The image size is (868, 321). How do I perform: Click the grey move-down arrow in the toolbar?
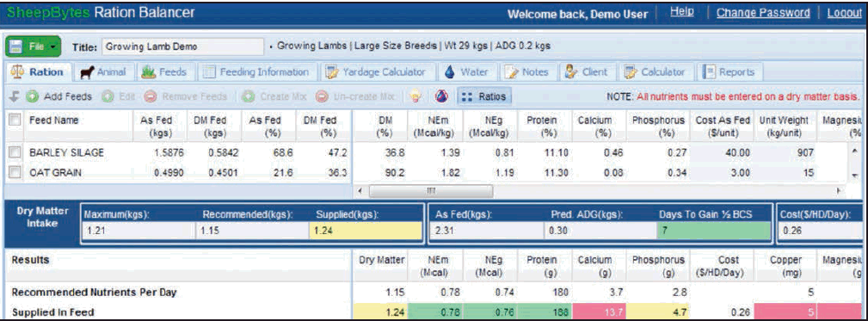click(x=15, y=96)
